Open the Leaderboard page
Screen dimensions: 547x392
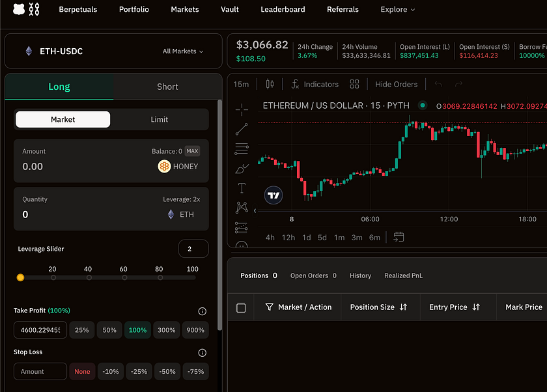[x=283, y=10]
